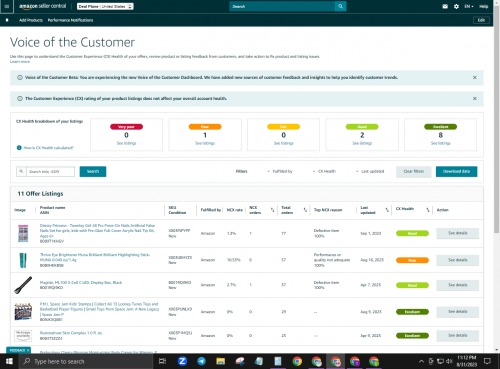This screenshot has width=500, height=369.
Task: Open the hamburger navigation menu
Action: point(7,6)
